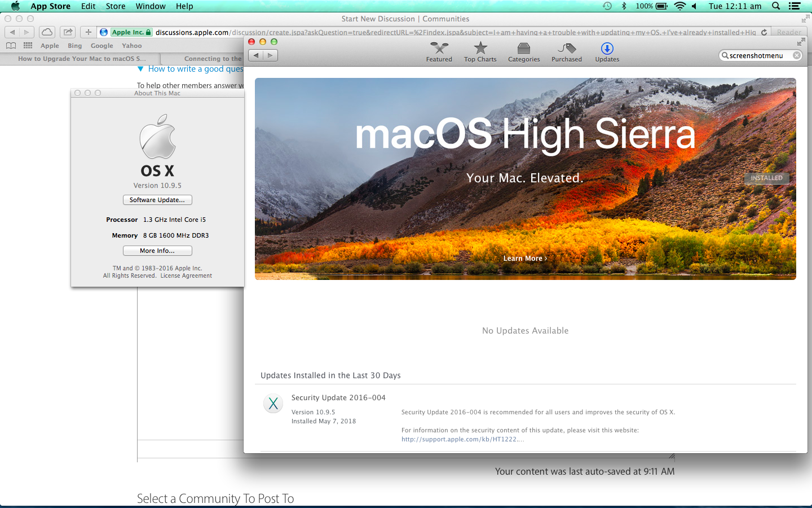Go forward in Safari
Image resolution: width=812 pixels, height=508 pixels.
(x=27, y=32)
